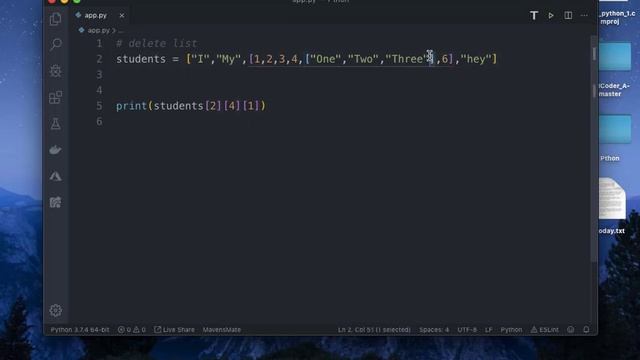Click the comment '# delete list' on line 1
The height and width of the screenshot is (360, 640).
tap(156, 43)
